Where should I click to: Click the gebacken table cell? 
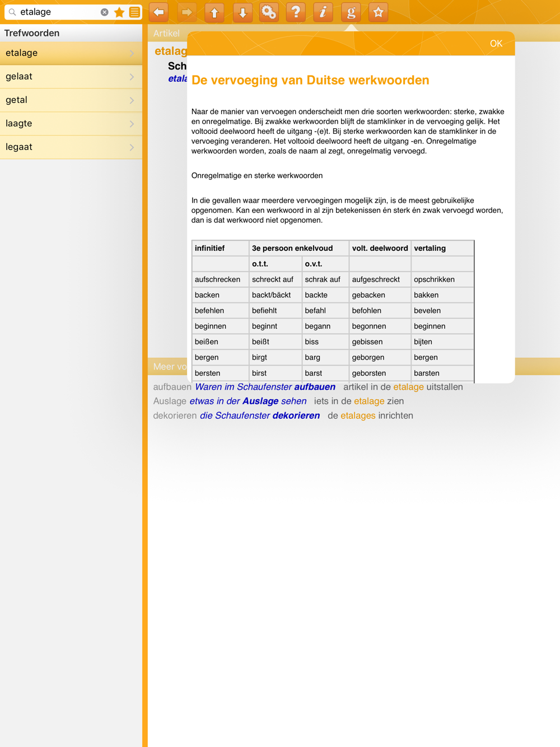point(380,295)
